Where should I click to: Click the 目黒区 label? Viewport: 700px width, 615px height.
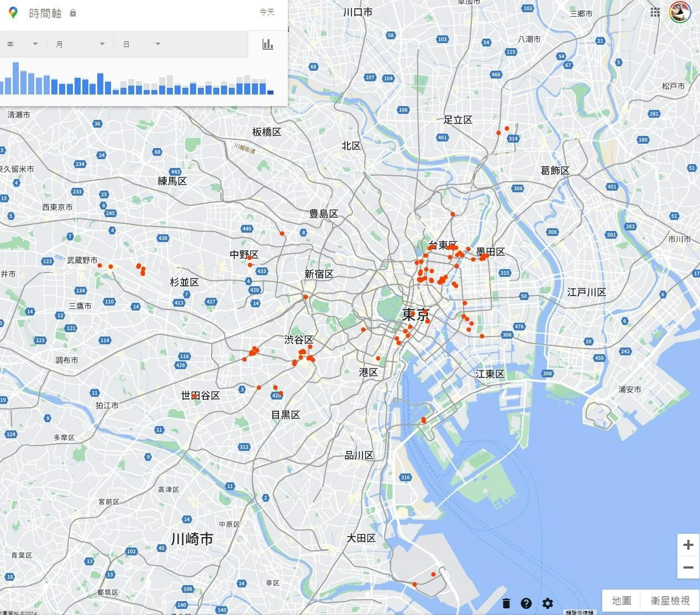tap(286, 415)
